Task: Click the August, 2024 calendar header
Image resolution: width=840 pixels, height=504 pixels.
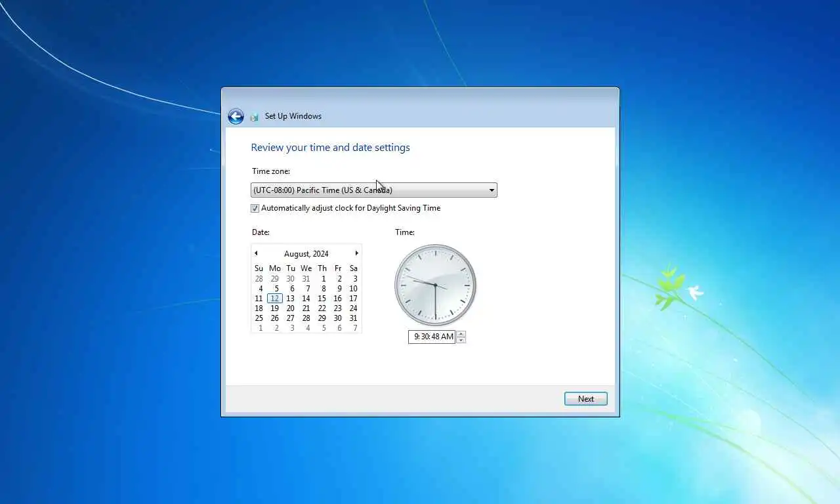Action: (x=306, y=254)
